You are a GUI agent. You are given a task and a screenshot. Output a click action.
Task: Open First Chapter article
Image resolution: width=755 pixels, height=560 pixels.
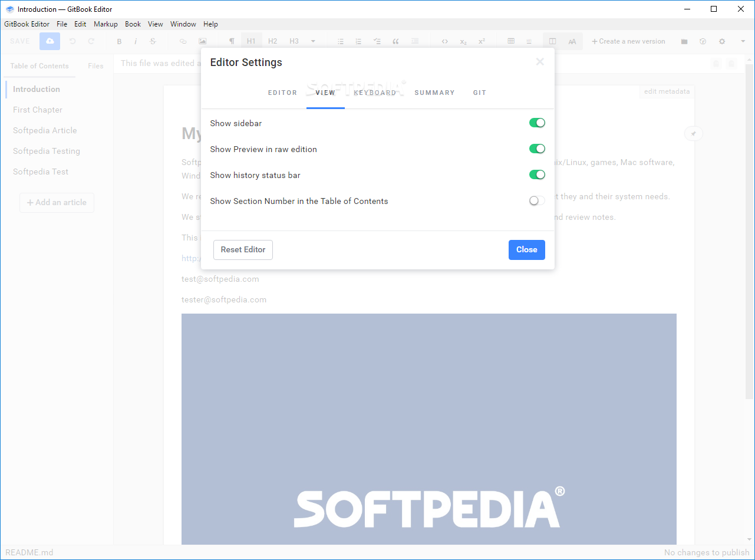pyautogui.click(x=38, y=110)
